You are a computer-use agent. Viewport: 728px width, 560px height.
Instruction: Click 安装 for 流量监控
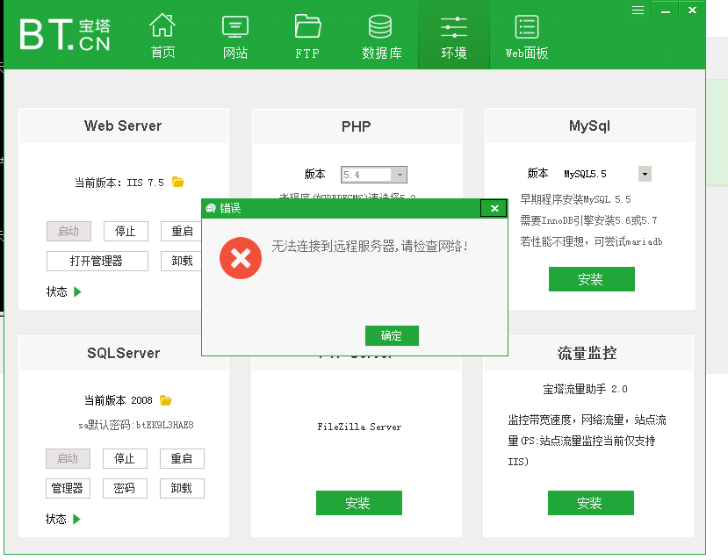(591, 502)
